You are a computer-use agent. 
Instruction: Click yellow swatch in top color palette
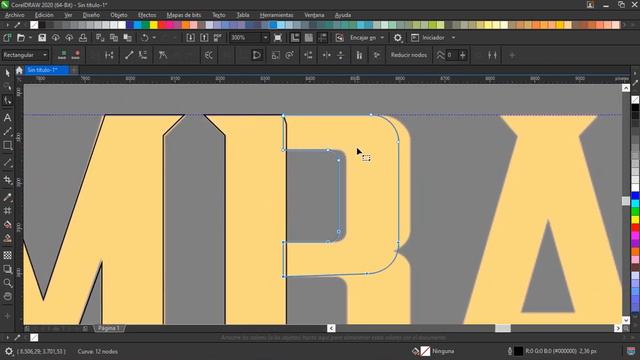pos(154,25)
